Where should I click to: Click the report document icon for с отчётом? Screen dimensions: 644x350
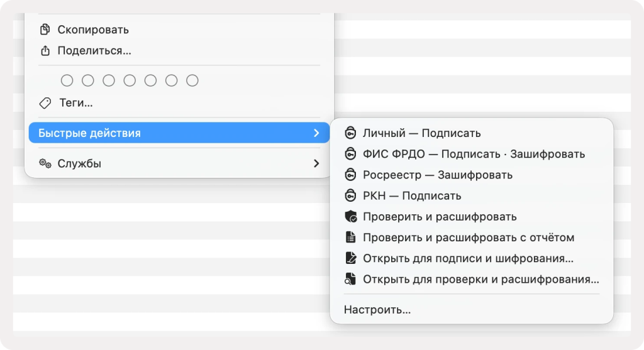click(350, 237)
